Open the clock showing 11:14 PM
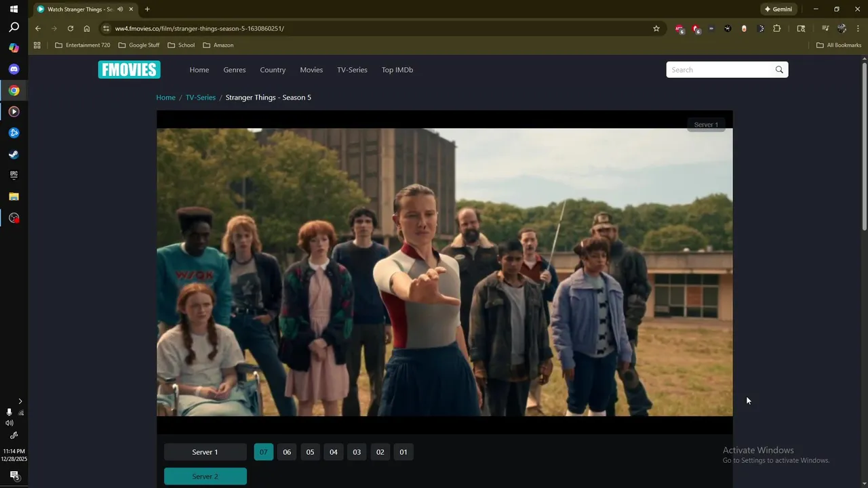This screenshot has height=488, width=868. pyautogui.click(x=14, y=455)
